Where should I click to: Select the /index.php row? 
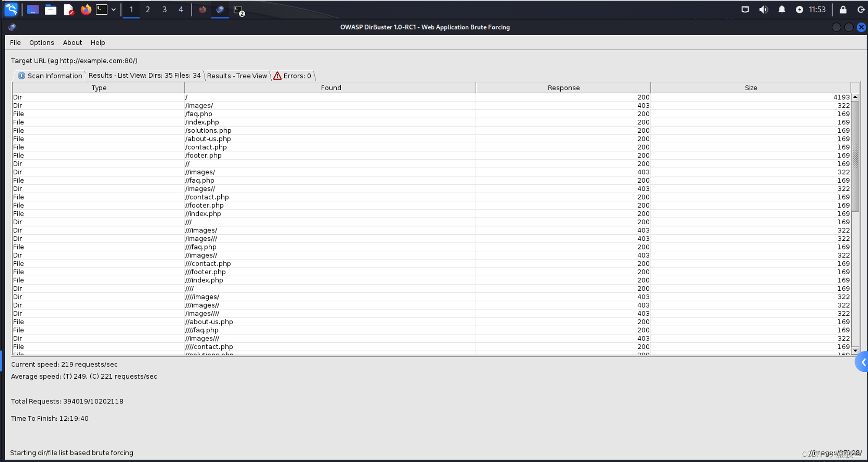[431, 122]
